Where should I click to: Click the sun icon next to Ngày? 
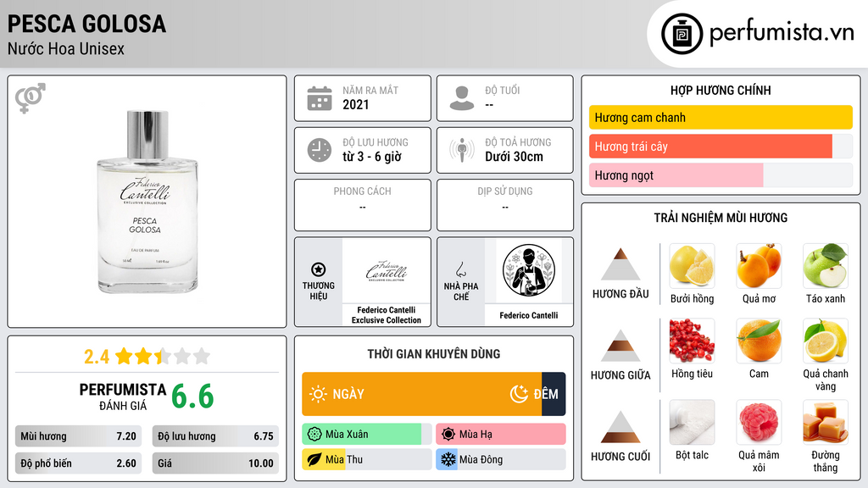[318, 394]
